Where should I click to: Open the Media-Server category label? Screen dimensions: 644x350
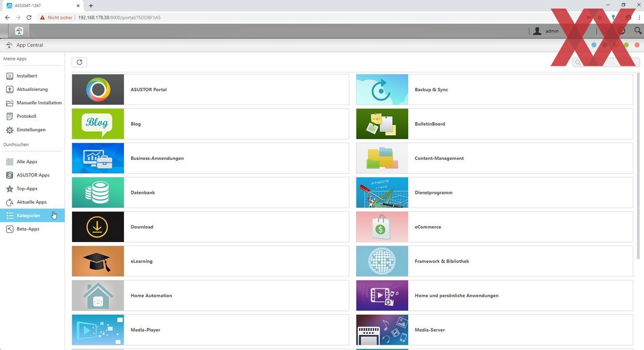[x=429, y=330]
